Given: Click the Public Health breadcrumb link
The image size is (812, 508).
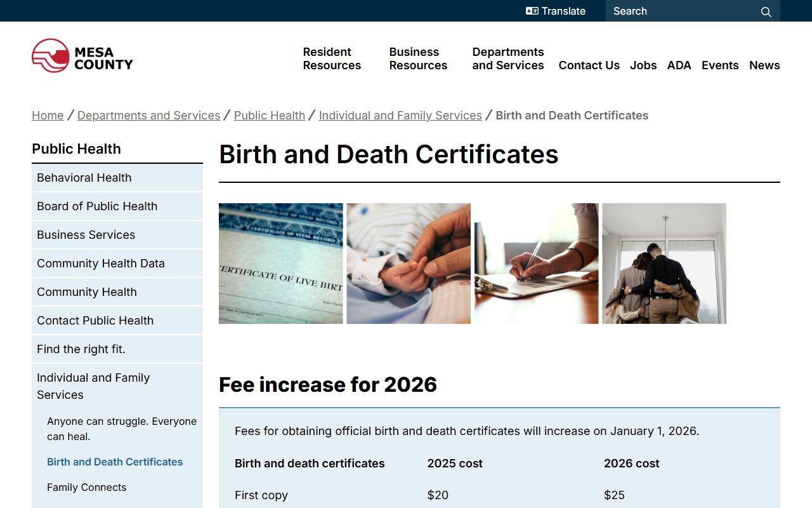Looking at the screenshot, I should click(x=270, y=116).
